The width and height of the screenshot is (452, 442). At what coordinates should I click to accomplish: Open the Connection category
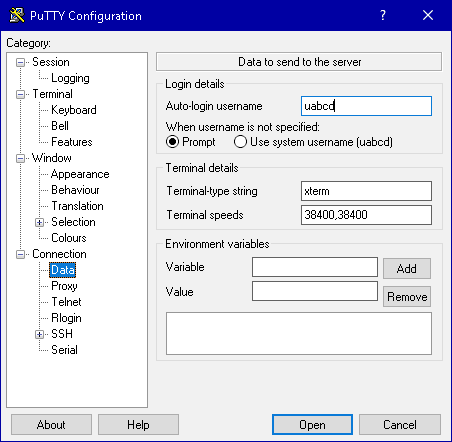(59, 254)
